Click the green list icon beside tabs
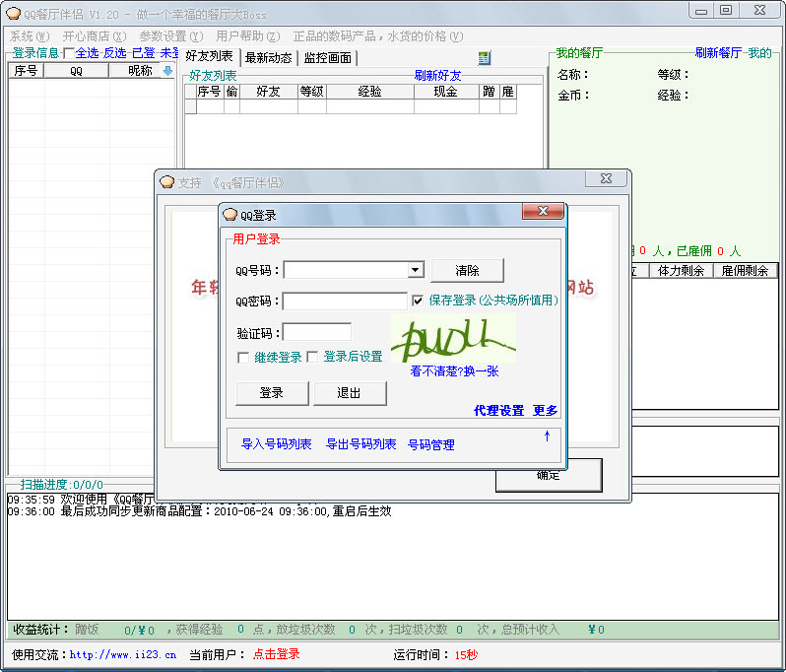 pyautogui.click(x=484, y=58)
